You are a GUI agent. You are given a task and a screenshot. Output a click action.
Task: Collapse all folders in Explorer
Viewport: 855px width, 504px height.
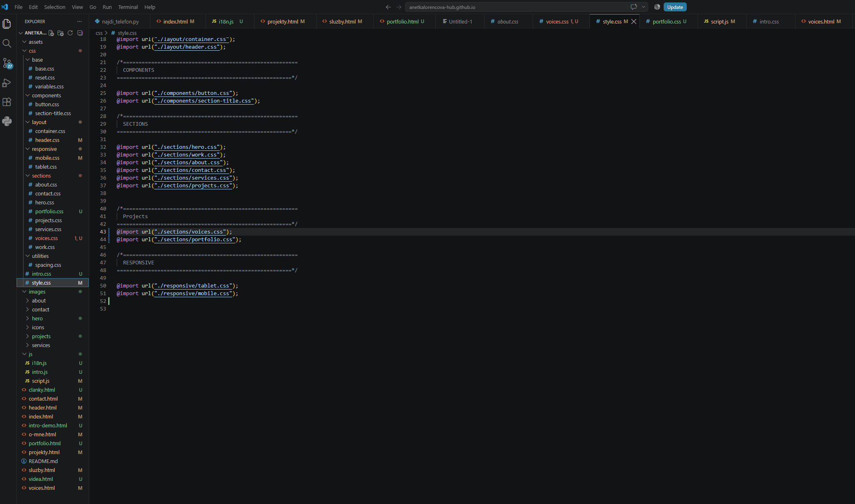pyautogui.click(x=80, y=33)
